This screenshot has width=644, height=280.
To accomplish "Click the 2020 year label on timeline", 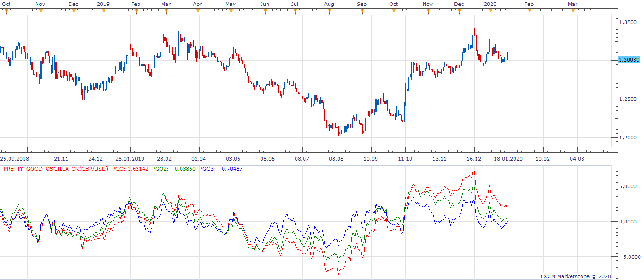I will (491, 4).
